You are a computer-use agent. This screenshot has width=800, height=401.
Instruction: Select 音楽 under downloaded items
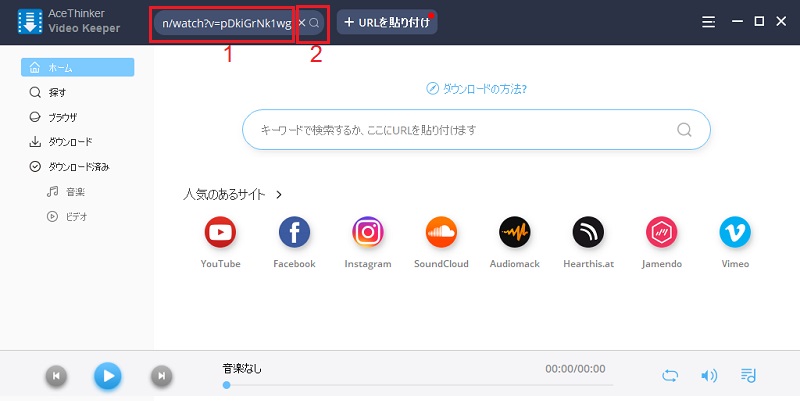(x=66, y=192)
